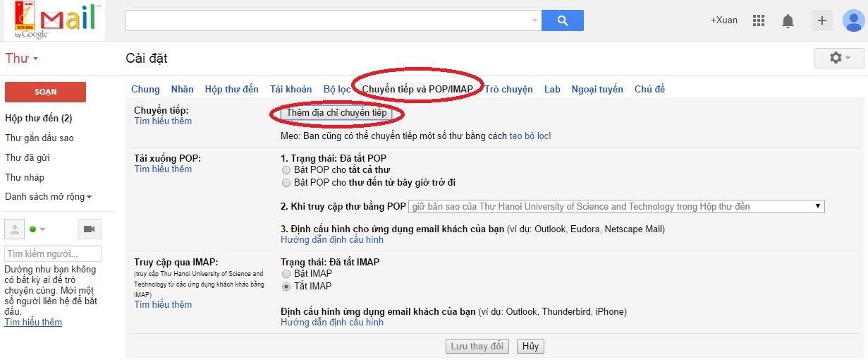Open the settings gear dropdown
The width and height of the screenshot is (868, 360).
[839, 58]
